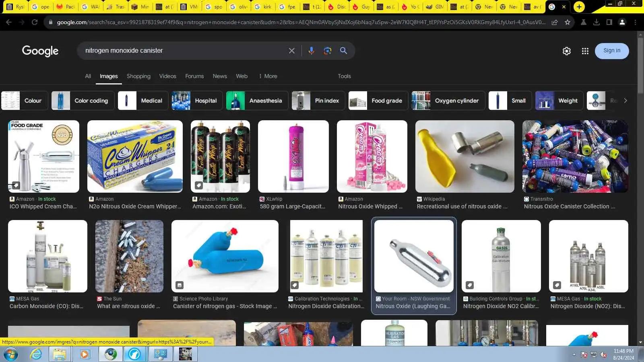644x362 pixels.
Task: Switch to the Forums results tab
Action: (x=194, y=76)
